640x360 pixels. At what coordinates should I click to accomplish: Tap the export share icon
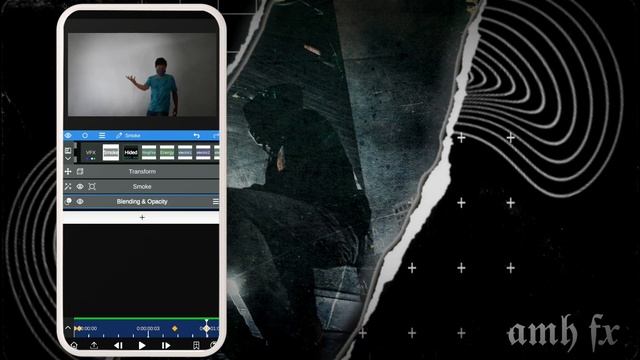[x=94, y=345]
